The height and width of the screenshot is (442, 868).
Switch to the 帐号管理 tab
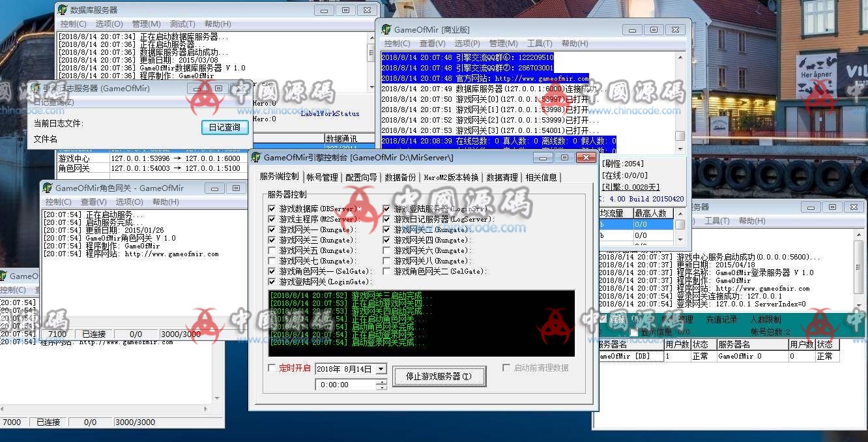323,177
